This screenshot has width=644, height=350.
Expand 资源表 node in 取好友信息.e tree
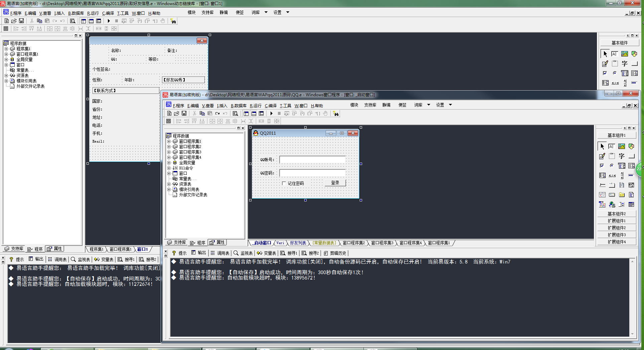(6, 75)
